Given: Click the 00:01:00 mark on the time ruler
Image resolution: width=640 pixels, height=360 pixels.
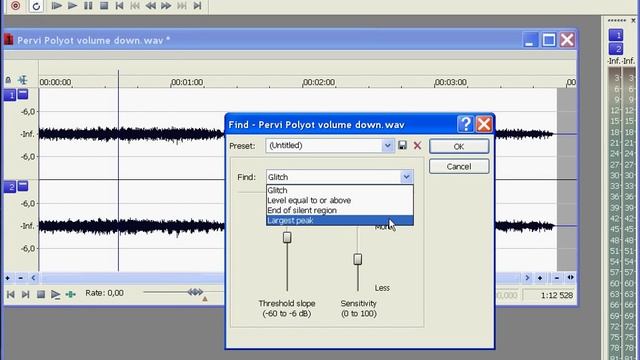Looking at the screenshot, I should tap(187, 82).
